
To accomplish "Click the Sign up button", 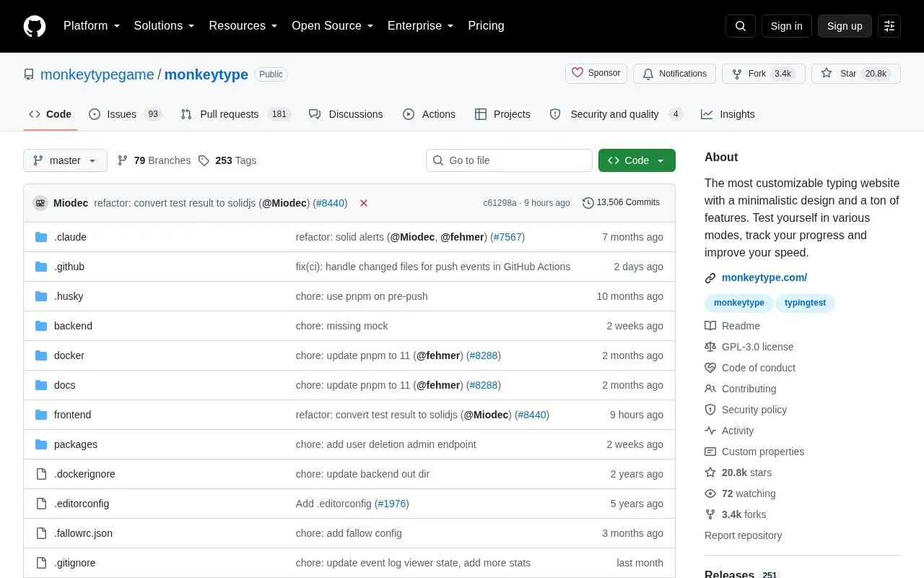I will (x=845, y=26).
